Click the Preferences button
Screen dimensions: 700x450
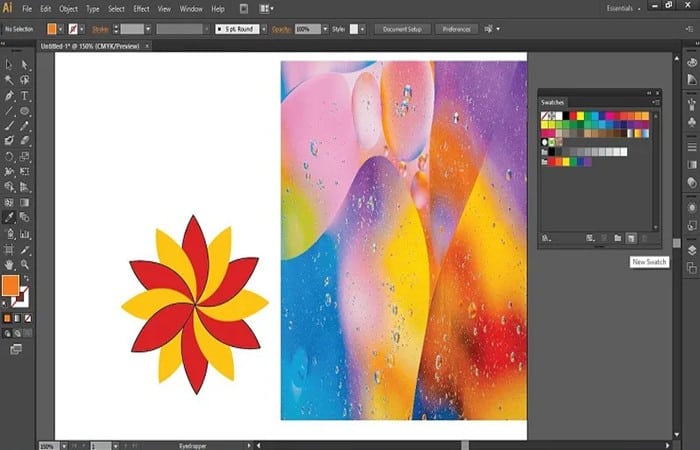pos(456,29)
